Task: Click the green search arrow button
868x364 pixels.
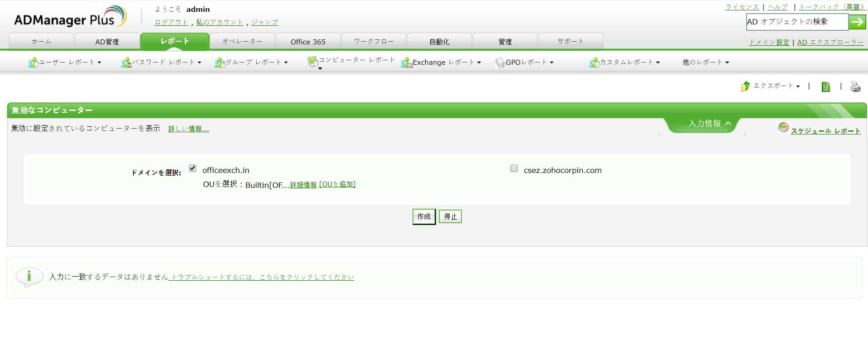Action: 857,22
